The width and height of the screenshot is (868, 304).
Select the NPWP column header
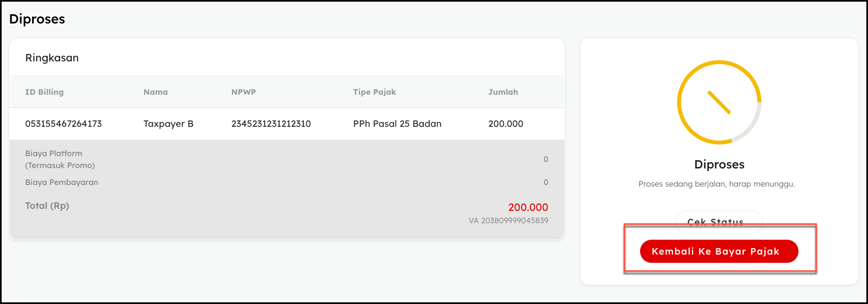pos(244,92)
